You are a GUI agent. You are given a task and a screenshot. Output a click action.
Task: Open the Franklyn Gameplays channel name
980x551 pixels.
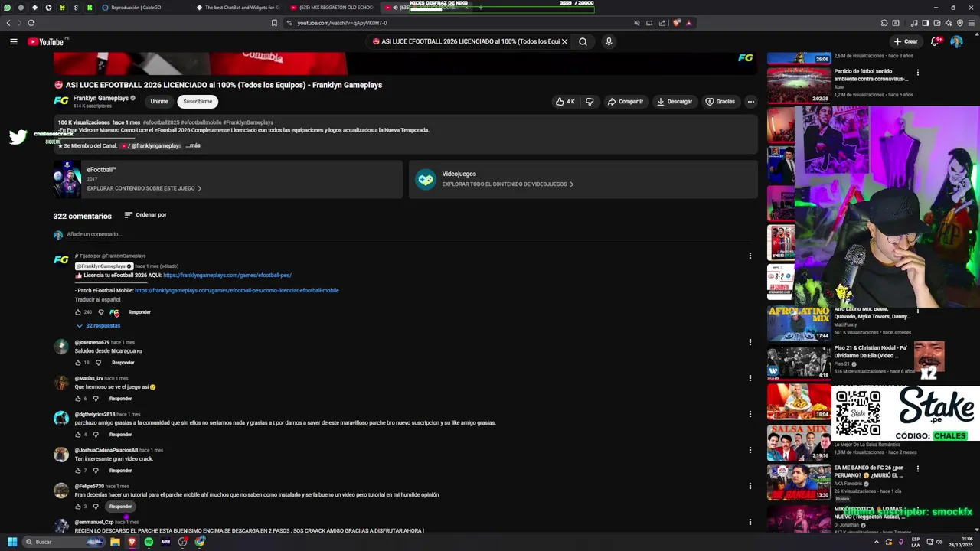tap(100, 98)
